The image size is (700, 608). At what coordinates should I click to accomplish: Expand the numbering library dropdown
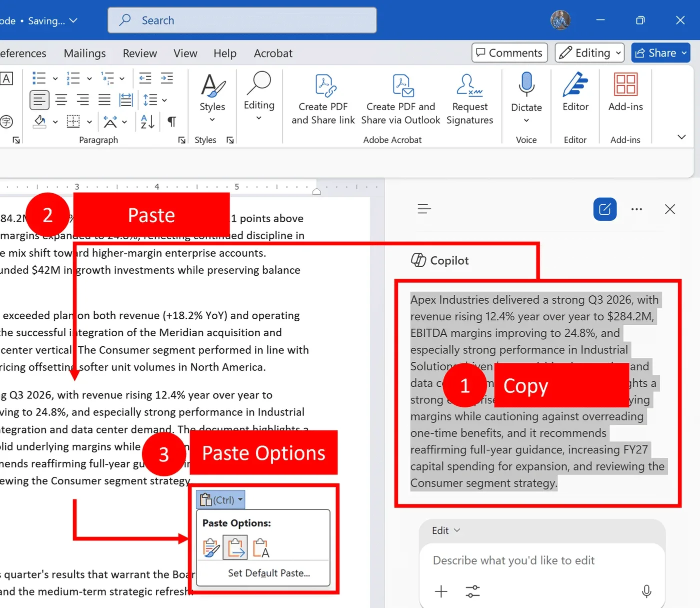point(89,79)
